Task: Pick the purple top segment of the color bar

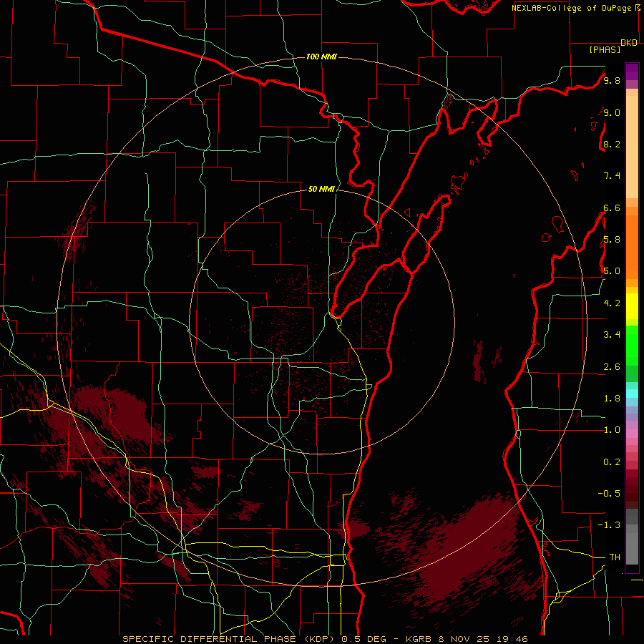Action: [632, 72]
